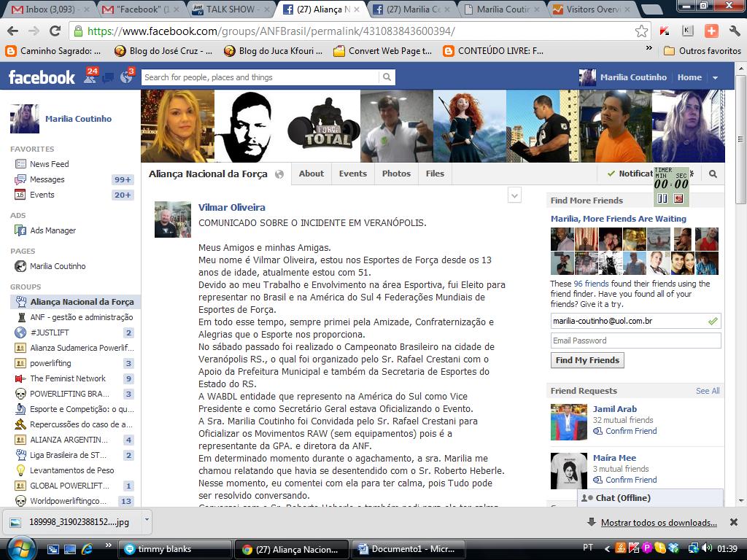
Task: Click the Facebook logo
Action: tap(42, 77)
